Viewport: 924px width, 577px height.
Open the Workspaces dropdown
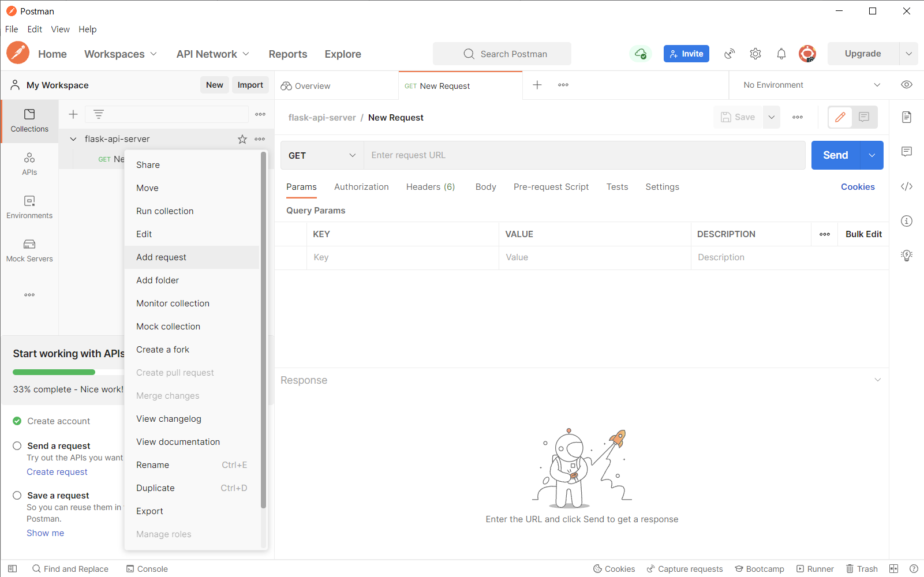tap(121, 54)
